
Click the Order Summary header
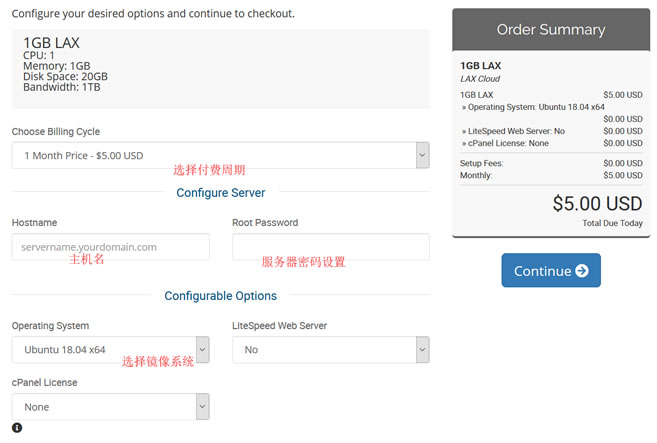tap(550, 30)
